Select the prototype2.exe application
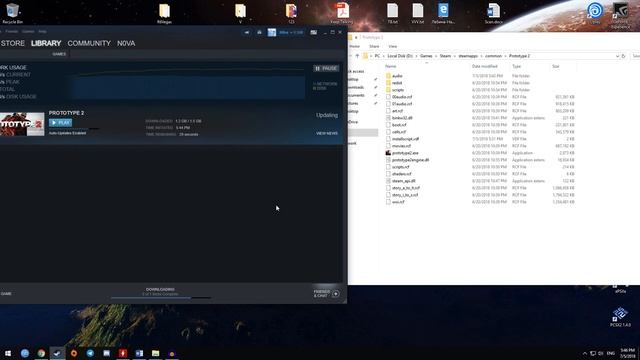The height and width of the screenshot is (360, 640). (405, 153)
